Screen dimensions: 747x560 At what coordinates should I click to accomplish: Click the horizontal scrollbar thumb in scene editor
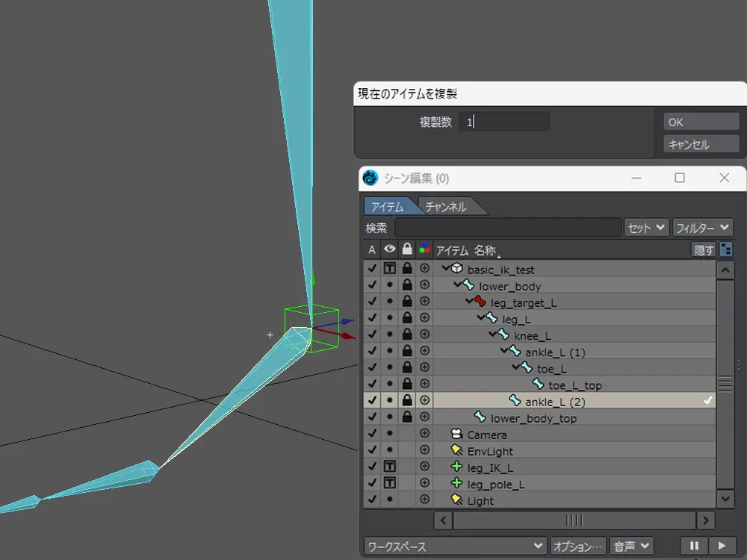tap(573, 520)
